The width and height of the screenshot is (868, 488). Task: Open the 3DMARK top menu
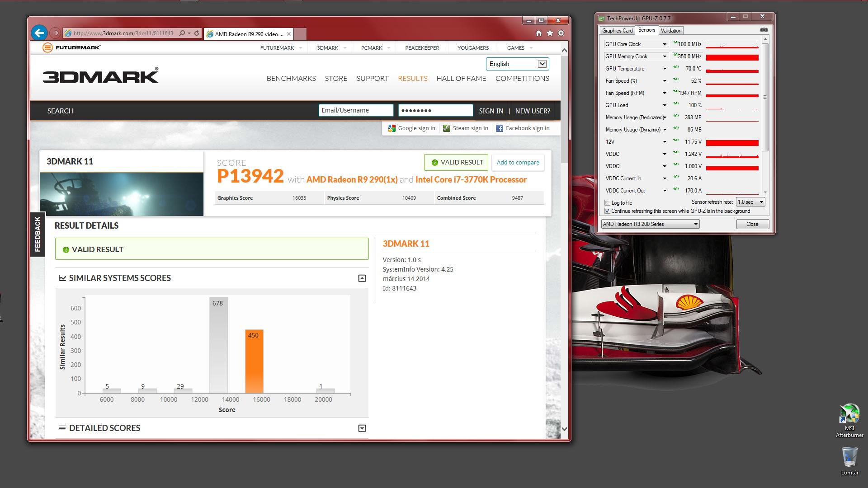[x=331, y=48]
